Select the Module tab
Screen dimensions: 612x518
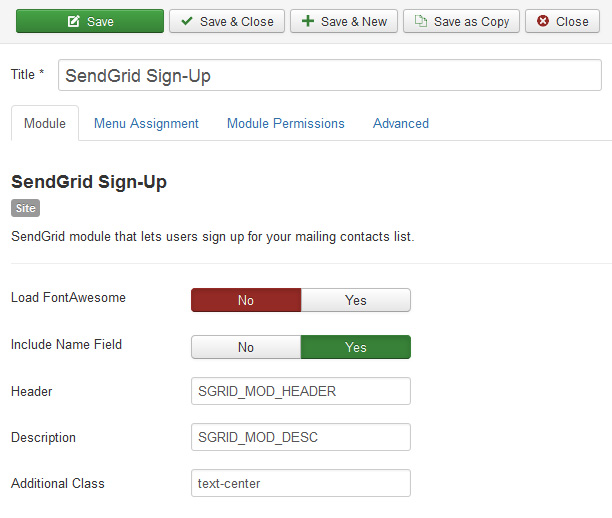pyautogui.click(x=45, y=123)
